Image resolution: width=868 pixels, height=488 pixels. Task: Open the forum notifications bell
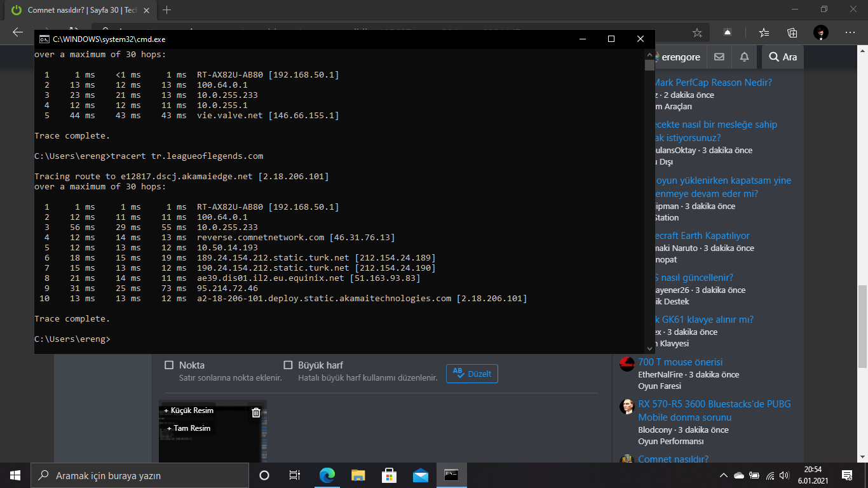[744, 57]
